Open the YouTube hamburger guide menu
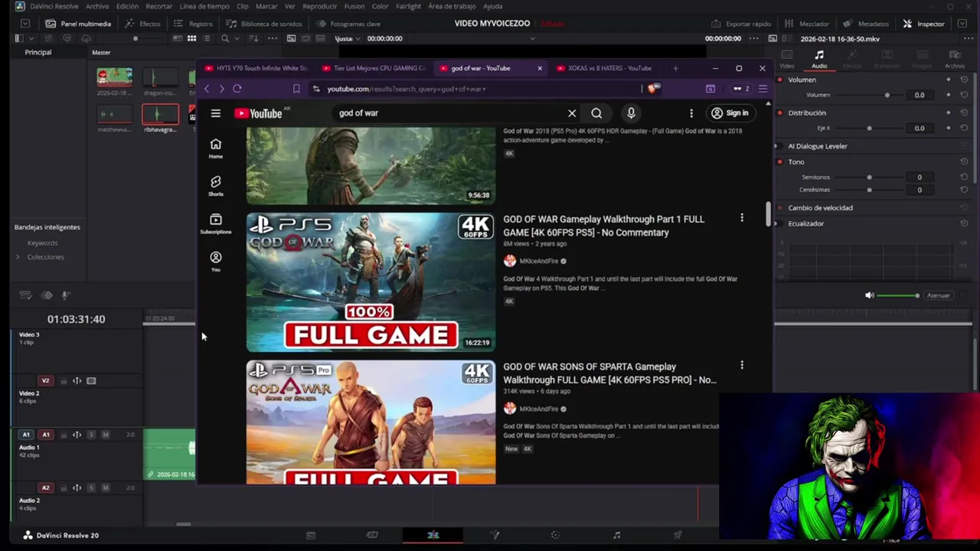980x551 pixels. click(x=216, y=113)
